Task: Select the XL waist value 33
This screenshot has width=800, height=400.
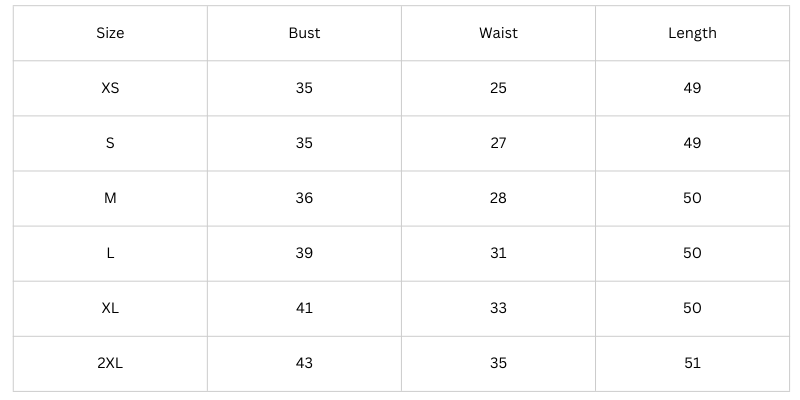Action: 498,308
